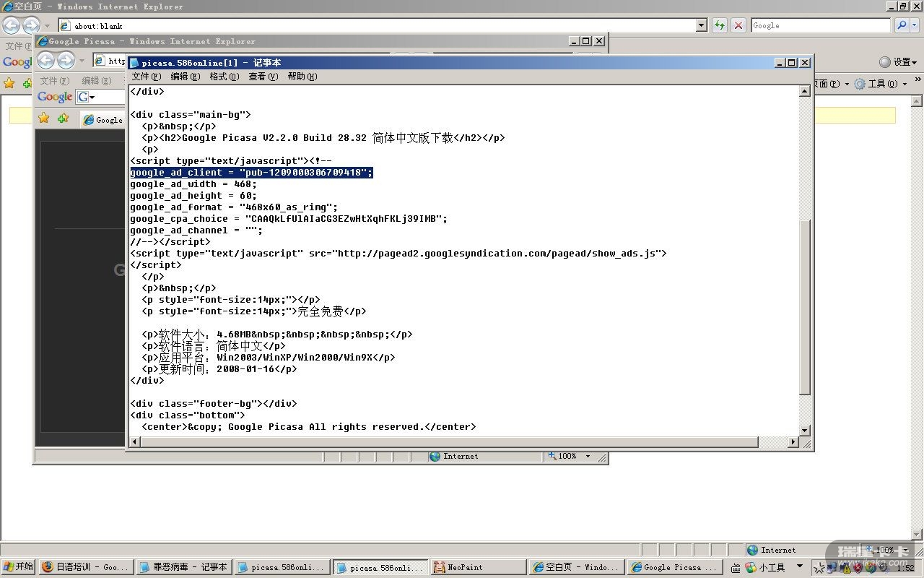
Task: Click the system tray clock showing 1:52
Action: [905, 568]
